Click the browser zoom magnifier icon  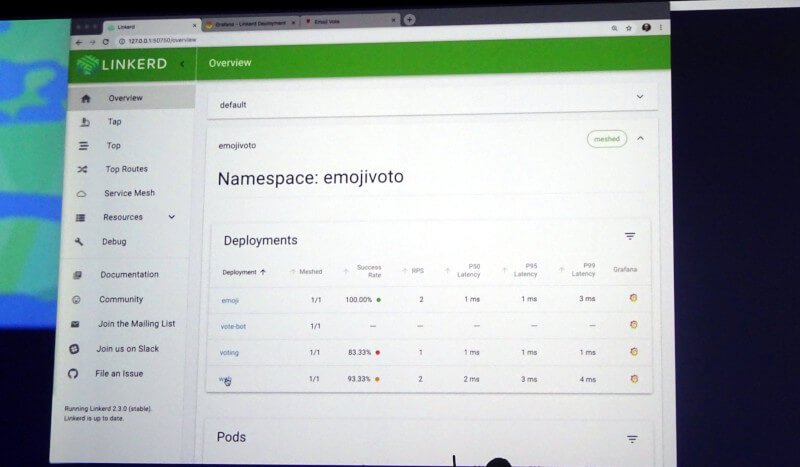tap(614, 29)
